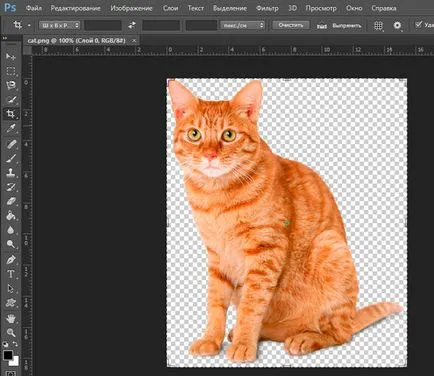Open the background white color swatch
The height and width of the screenshot is (376, 434).
pyautogui.click(x=14, y=361)
